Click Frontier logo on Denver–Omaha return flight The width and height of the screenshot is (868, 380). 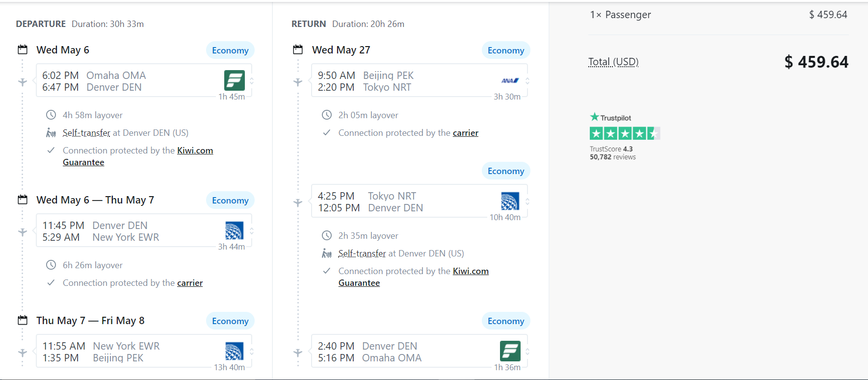click(x=510, y=351)
